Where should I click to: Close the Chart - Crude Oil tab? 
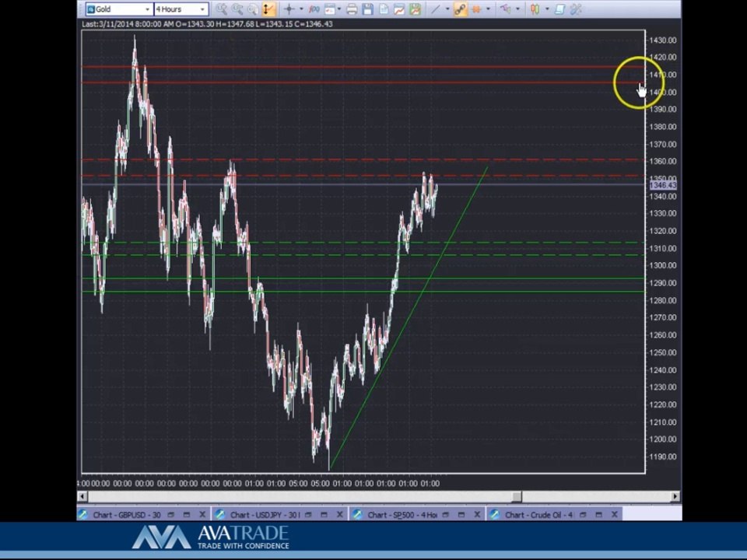[614, 514]
